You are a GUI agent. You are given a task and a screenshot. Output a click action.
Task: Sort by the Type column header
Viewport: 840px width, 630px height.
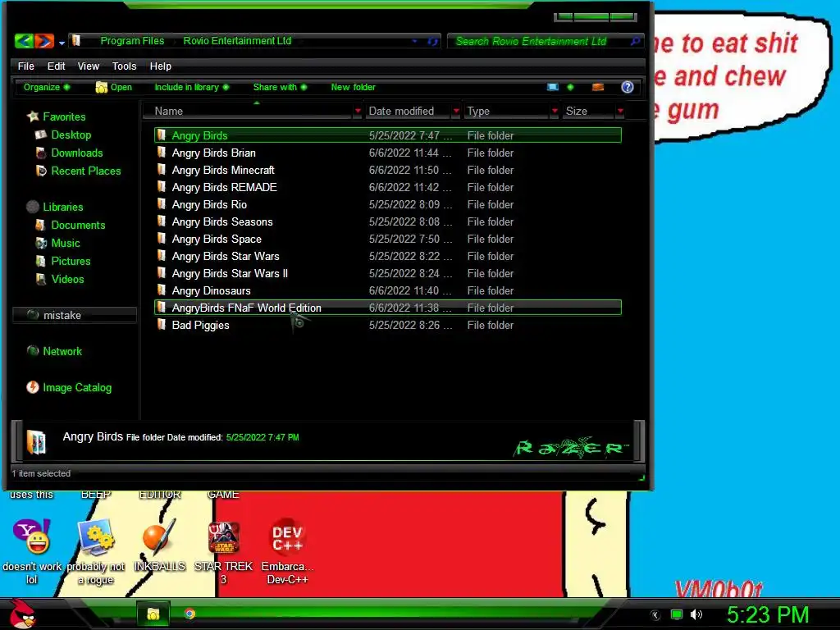coord(506,111)
